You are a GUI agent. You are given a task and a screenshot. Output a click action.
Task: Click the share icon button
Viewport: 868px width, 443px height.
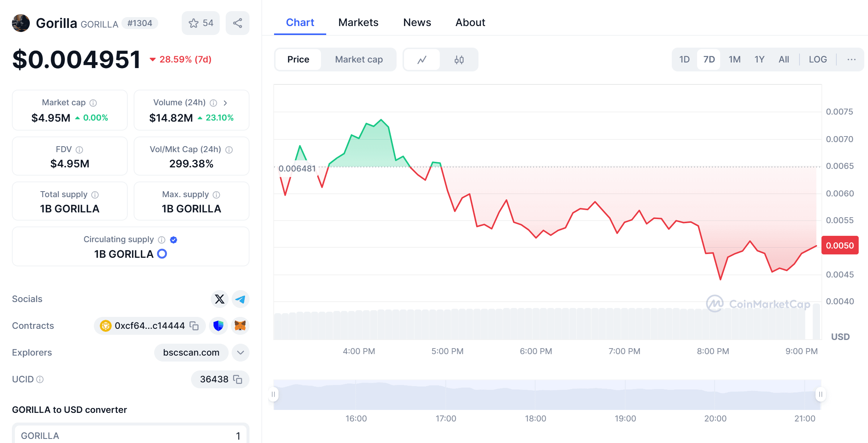click(x=238, y=23)
